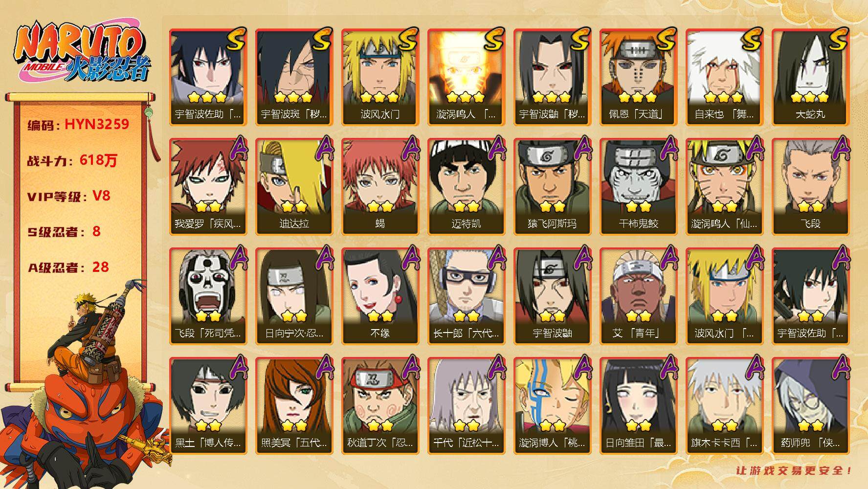
Task: Select the A-rank 宇智波鼬 card
Action: point(552,296)
